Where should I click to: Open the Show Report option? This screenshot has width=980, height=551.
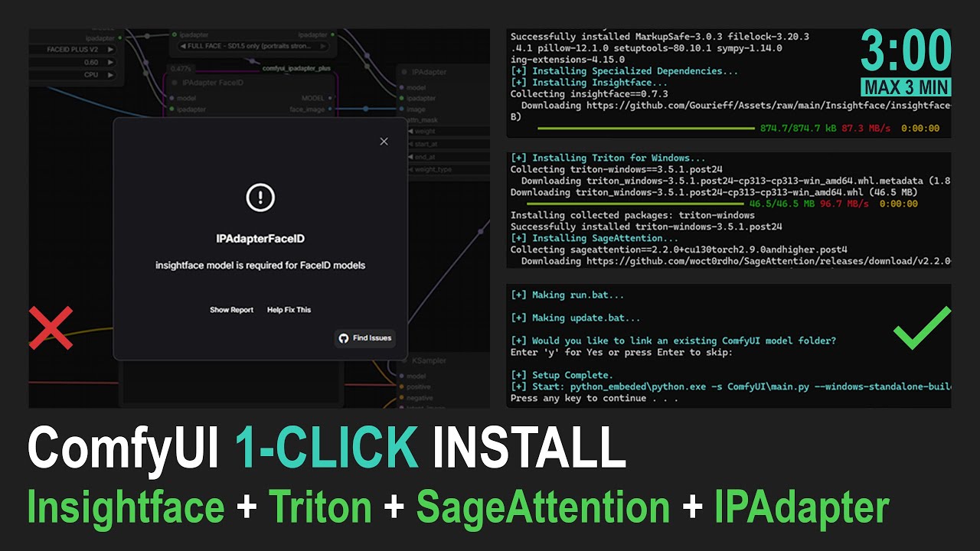231,310
